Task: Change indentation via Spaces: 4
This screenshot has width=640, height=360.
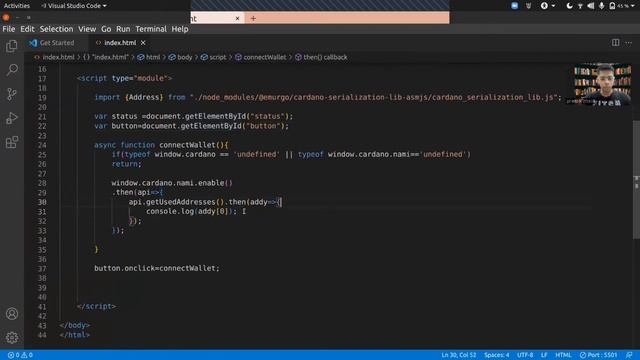Action: (496, 355)
